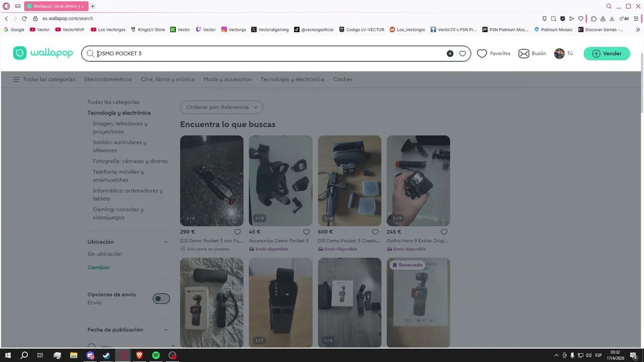
Task: Open the Platinum Mosaic bookmark
Action: (x=553, y=30)
